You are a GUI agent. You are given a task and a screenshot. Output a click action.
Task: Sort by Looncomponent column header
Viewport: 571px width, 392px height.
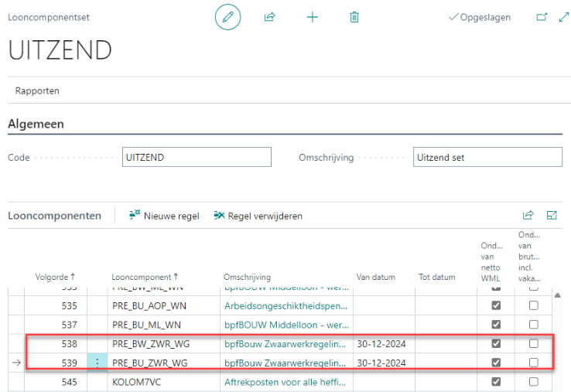145,277
